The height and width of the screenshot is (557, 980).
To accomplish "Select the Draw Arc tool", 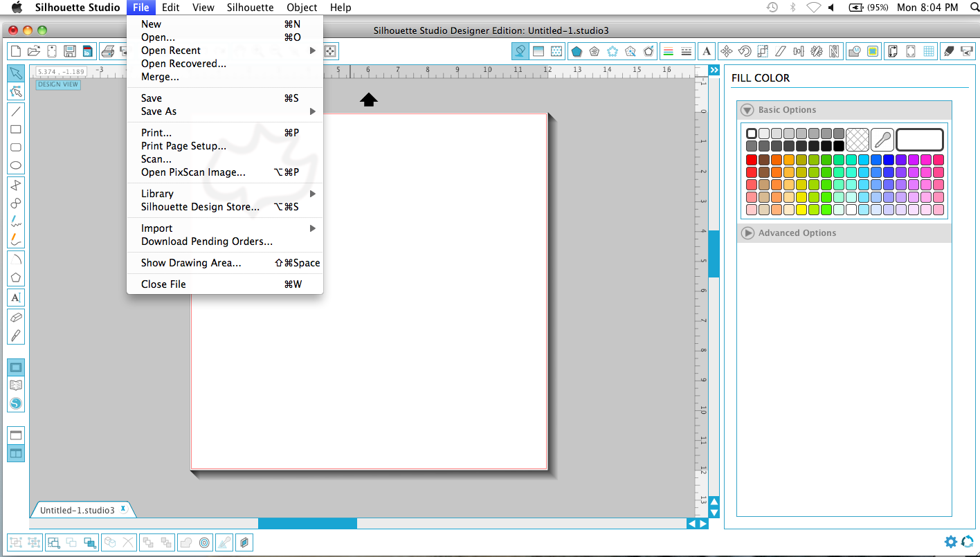I will (16, 259).
